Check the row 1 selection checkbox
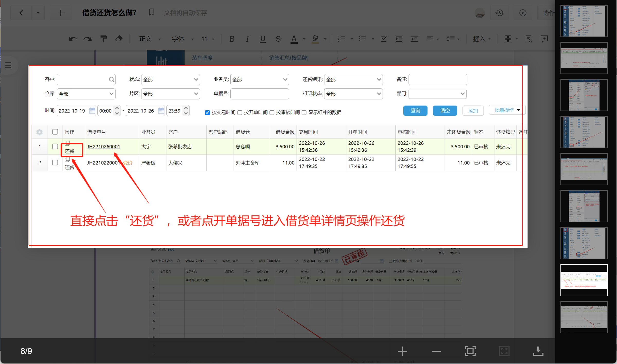The height and width of the screenshot is (364, 617). coord(55,147)
